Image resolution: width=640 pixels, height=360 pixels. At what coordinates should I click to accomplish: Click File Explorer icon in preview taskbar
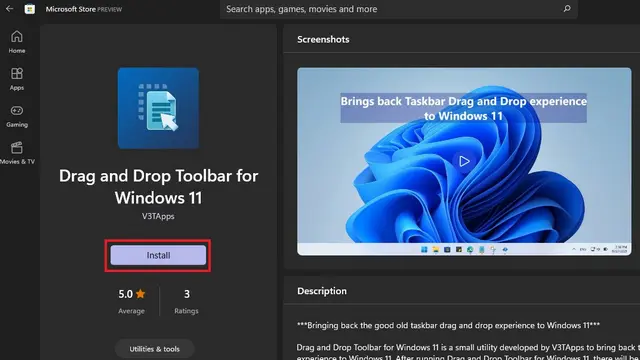[436, 249]
